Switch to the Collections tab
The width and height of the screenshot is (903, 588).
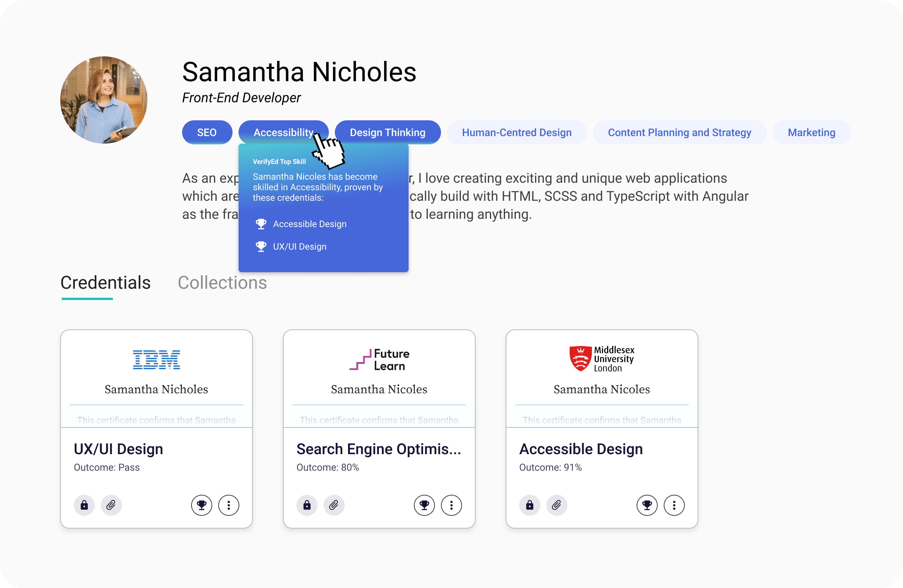[x=222, y=283]
